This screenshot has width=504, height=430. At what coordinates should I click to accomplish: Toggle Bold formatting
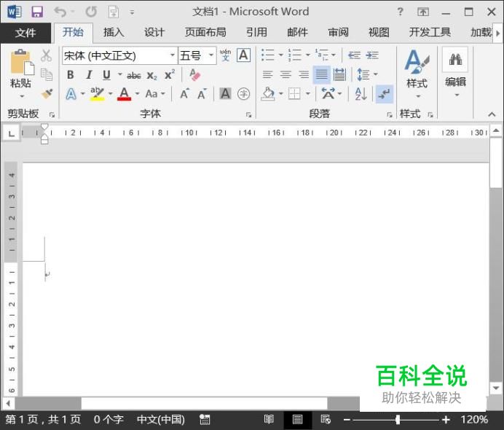click(71, 75)
